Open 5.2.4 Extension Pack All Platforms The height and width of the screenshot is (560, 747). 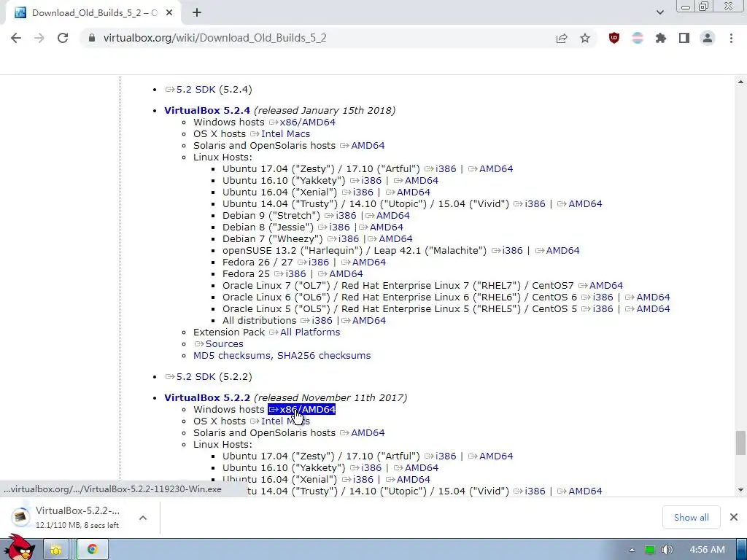[x=304, y=332]
